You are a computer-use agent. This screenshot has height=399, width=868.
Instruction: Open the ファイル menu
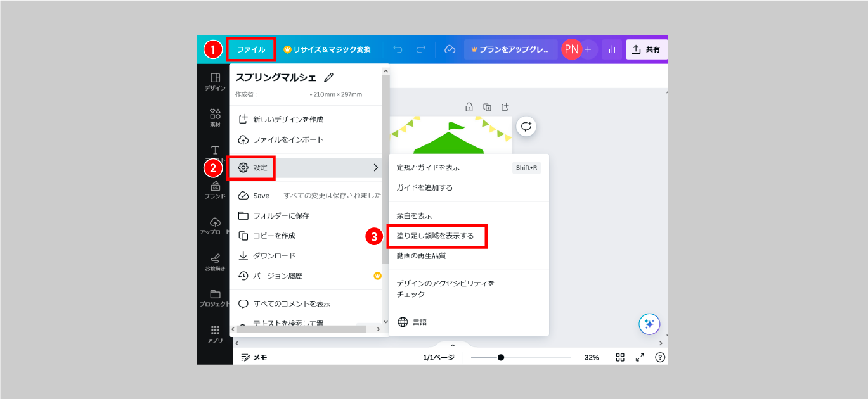(x=251, y=49)
